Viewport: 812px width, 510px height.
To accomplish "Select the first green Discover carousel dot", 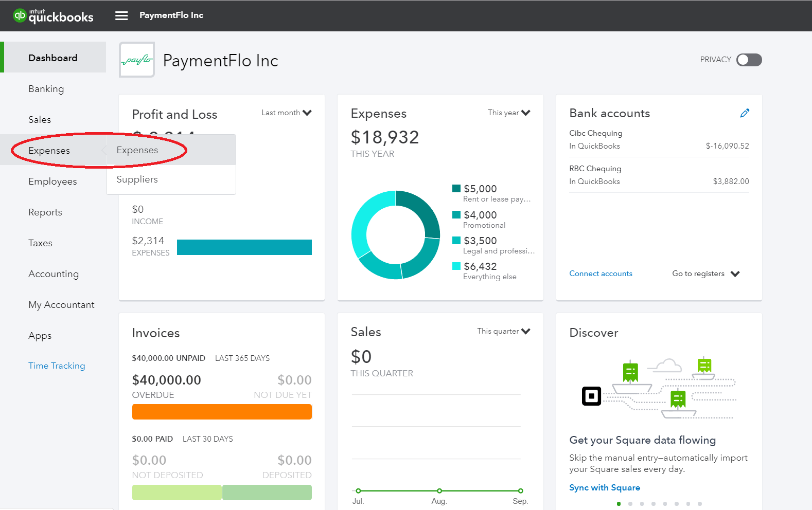I will 619,504.
